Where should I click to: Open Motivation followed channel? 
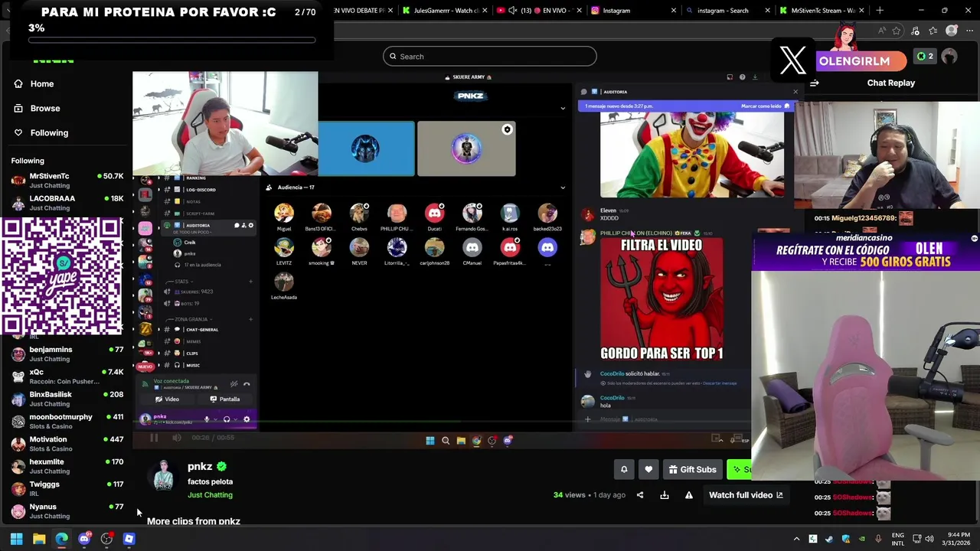tap(67, 444)
